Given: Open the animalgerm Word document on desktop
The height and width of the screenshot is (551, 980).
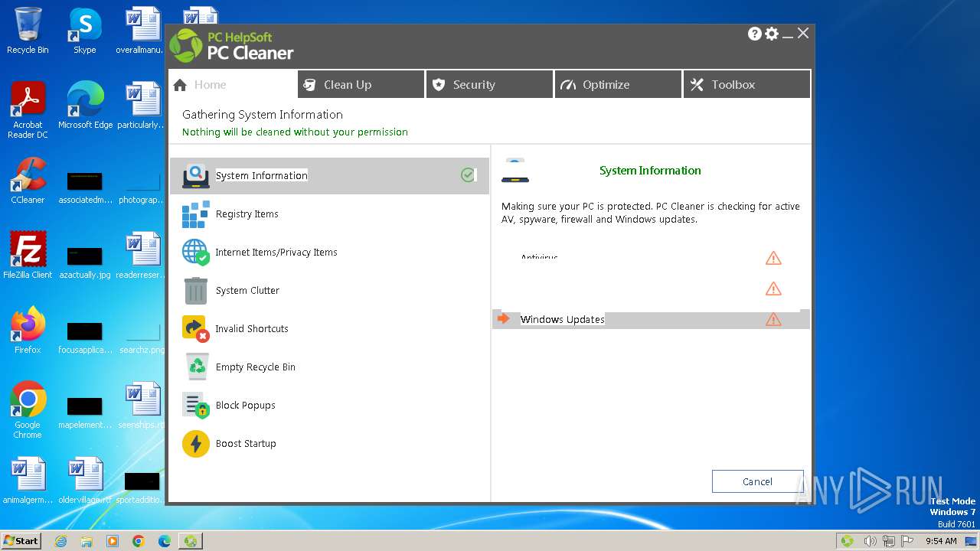Looking at the screenshot, I should pyautogui.click(x=28, y=481).
